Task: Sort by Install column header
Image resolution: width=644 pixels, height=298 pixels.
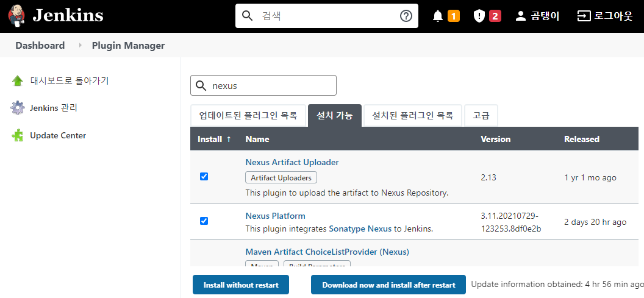Action: coord(215,139)
